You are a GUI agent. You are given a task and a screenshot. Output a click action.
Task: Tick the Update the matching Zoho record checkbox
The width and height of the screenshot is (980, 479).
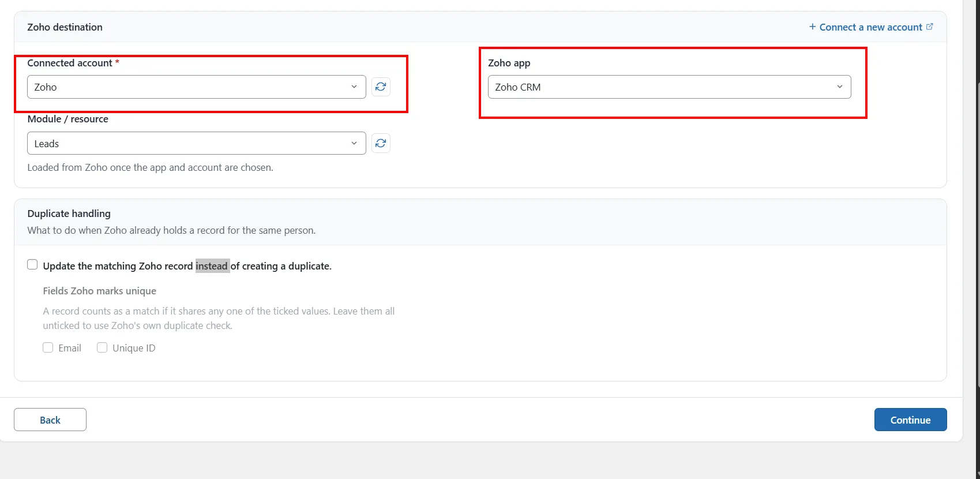[32, 264]
